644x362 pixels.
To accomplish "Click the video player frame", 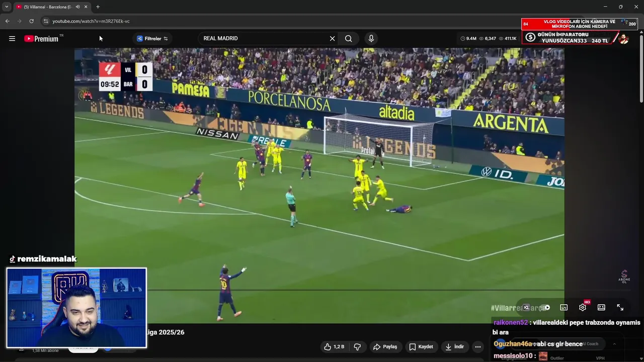I will [319, 185].
